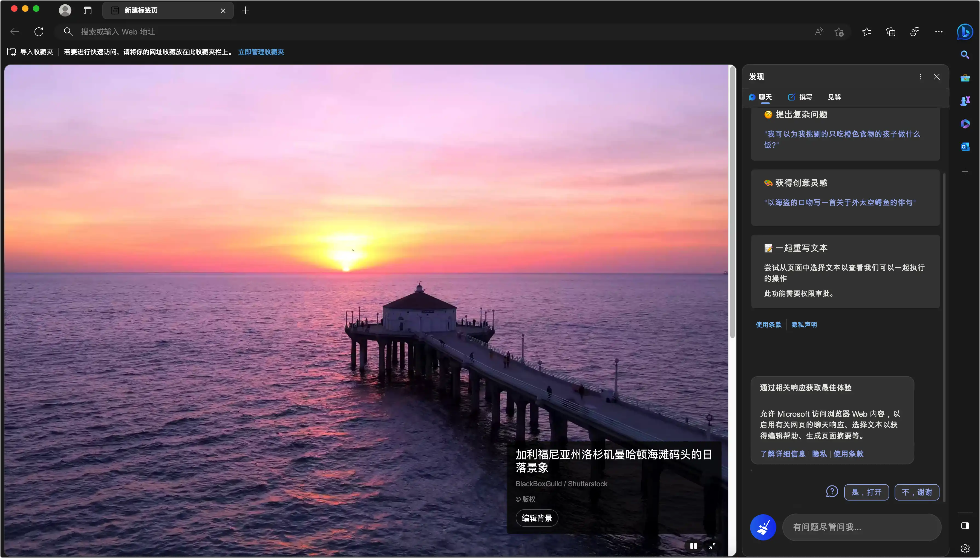Open the Discover panel more options menu
This screenshot has height=558, width=980.
click(x=920, y=77)
